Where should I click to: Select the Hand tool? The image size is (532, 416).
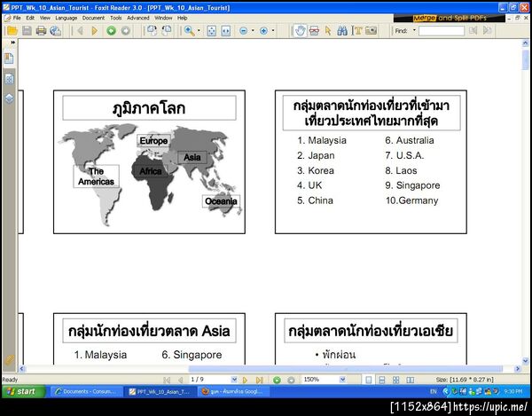point(300,31)
